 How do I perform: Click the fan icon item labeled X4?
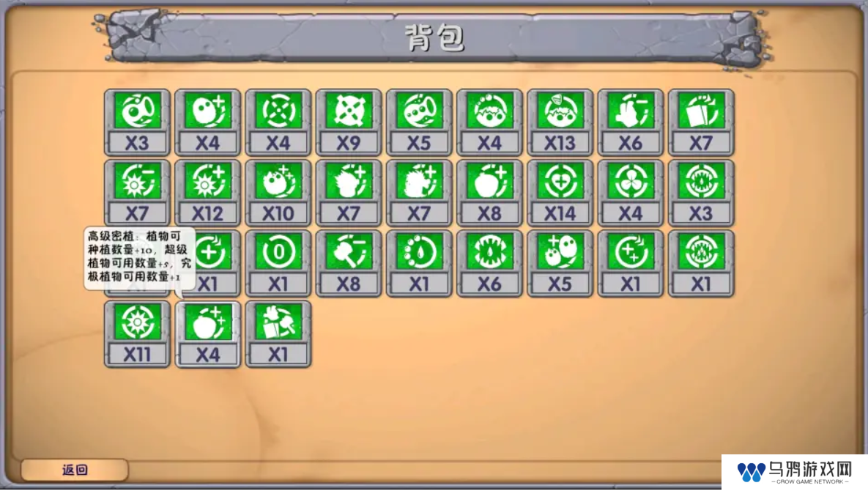(x=631, y=193)
